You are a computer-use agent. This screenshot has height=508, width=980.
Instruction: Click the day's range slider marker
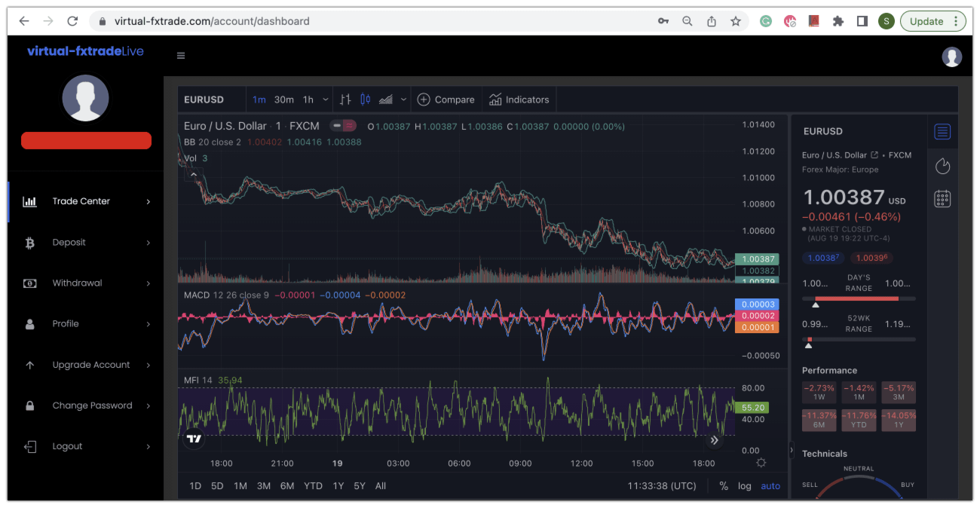(816, 304)
